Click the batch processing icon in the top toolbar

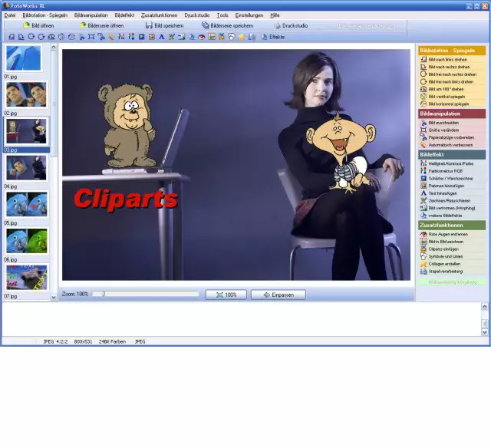(252, 37)
